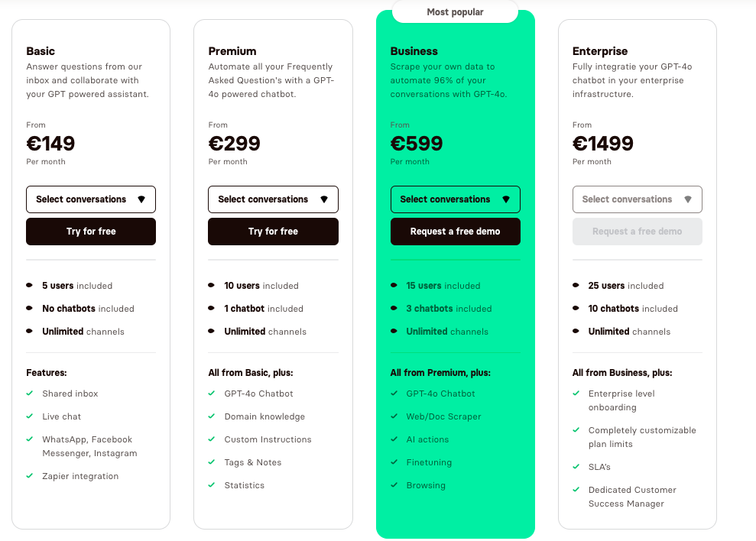
Task: Click the checkmark beside Web/Doc Scraper
Action: point(394,416)
